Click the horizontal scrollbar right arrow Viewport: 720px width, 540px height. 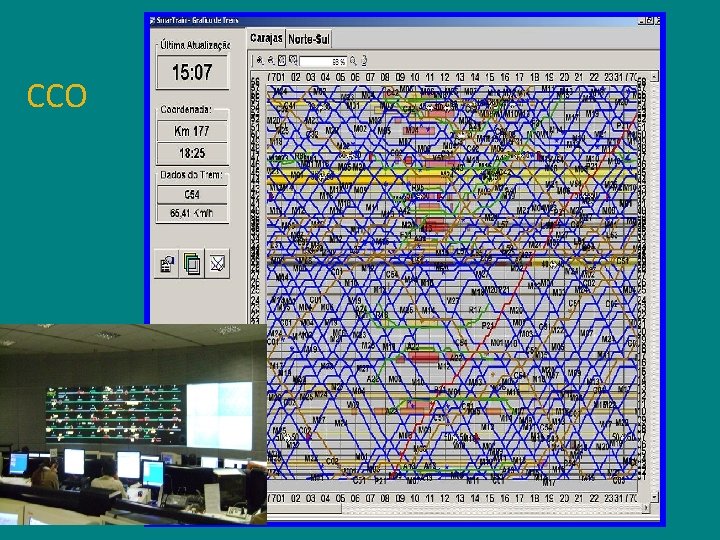pos(646,508)
